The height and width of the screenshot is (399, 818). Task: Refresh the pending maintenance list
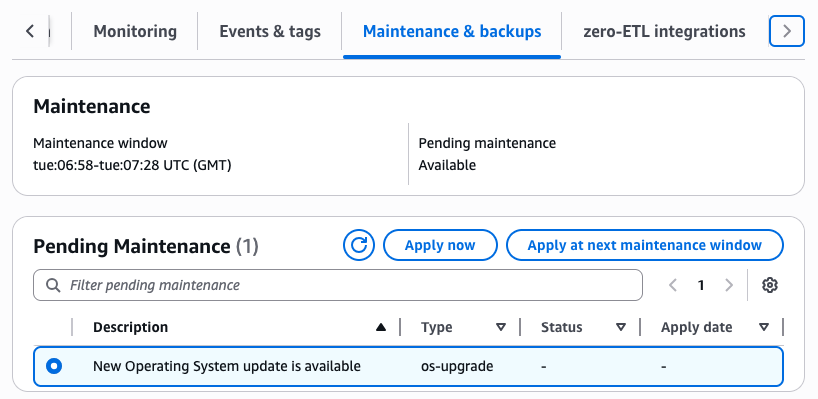tap(358, 245)
